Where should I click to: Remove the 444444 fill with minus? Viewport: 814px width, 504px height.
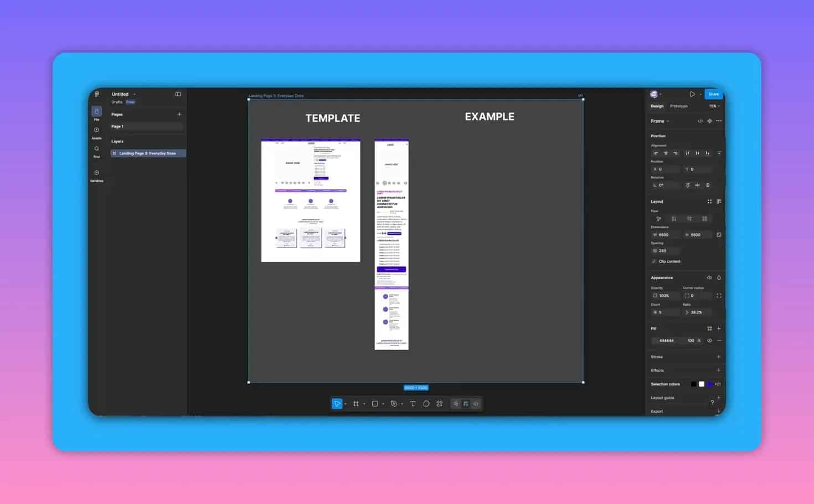tap(719, 341)
